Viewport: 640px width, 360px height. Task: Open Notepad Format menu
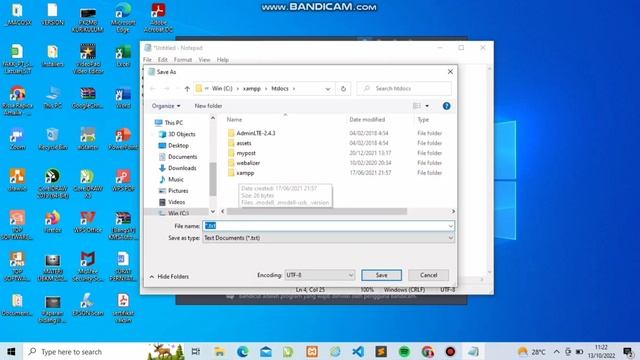182,60
